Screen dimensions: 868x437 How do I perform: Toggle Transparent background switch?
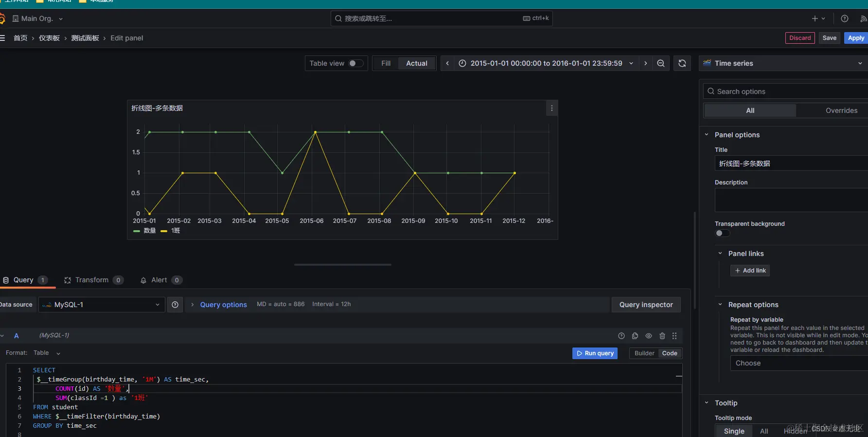(722, 233)
